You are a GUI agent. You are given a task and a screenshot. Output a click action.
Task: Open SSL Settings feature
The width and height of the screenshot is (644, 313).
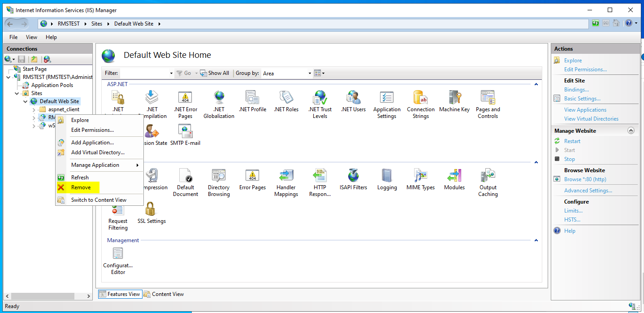pos(151,213)
